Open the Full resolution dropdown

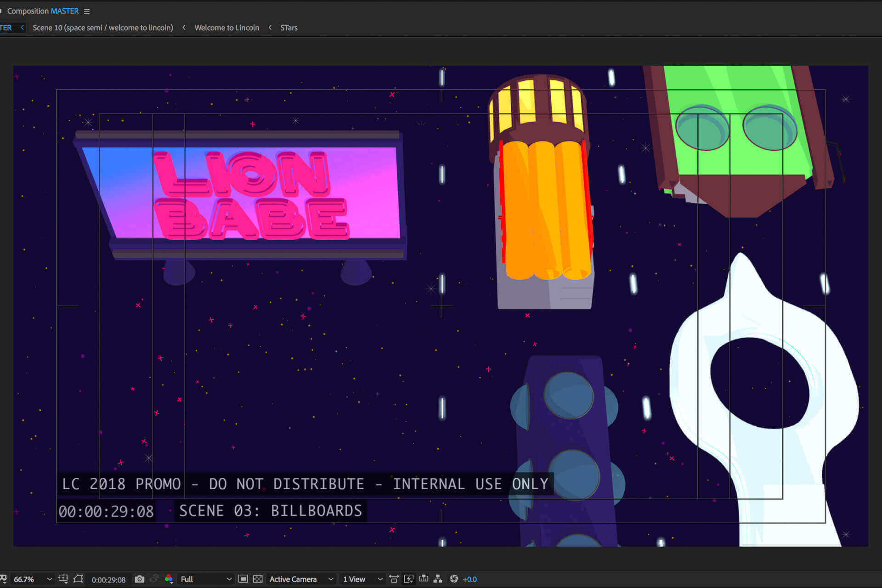206,579
